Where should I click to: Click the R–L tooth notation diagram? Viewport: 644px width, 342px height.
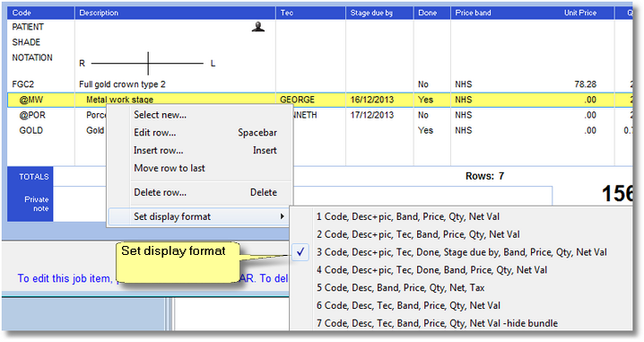click(147, 64)
